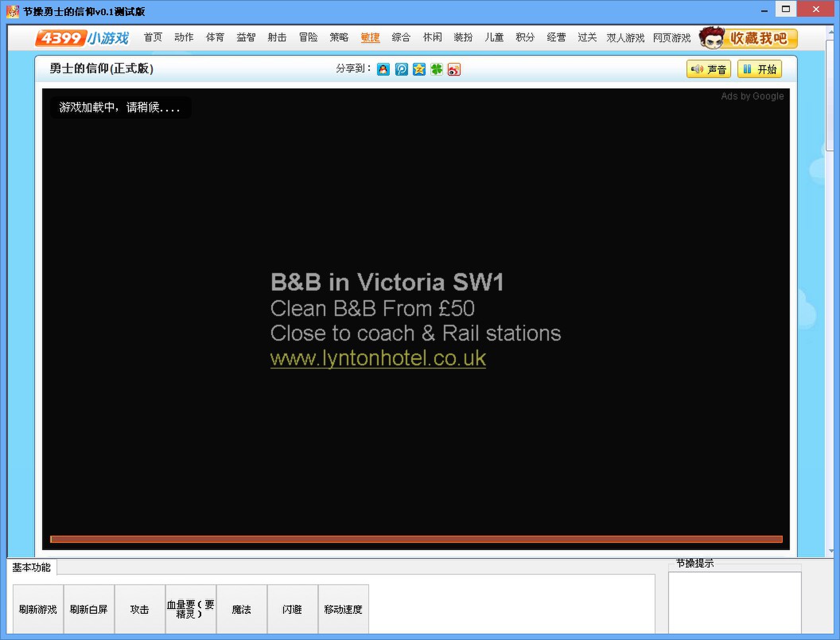Share to QQ via penguin icon
The width and height of the screenshot is (840, 640).
tap(383, 69)
